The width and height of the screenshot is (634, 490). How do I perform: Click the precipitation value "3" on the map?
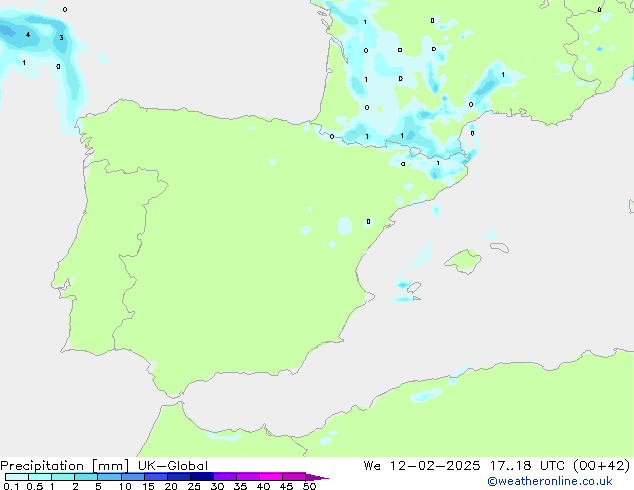coord(61,38)
